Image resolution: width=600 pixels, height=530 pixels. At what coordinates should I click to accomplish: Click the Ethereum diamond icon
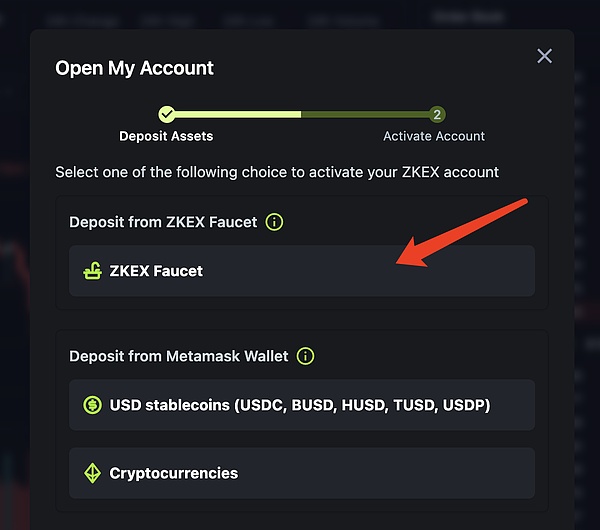(92, 473)
